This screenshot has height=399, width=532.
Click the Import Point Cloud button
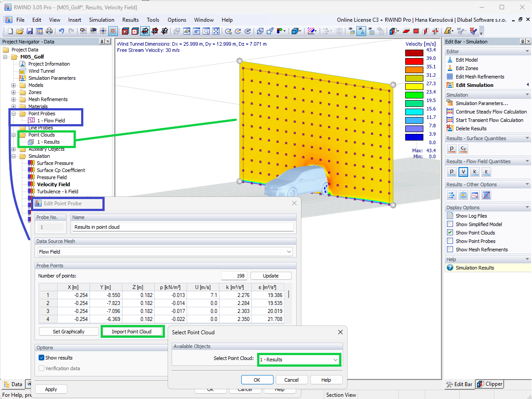point(133,331)
